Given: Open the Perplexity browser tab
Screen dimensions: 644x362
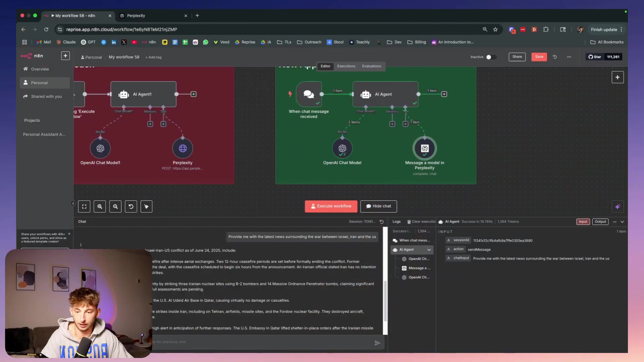Looking at the screenshot, I should 153,16.
